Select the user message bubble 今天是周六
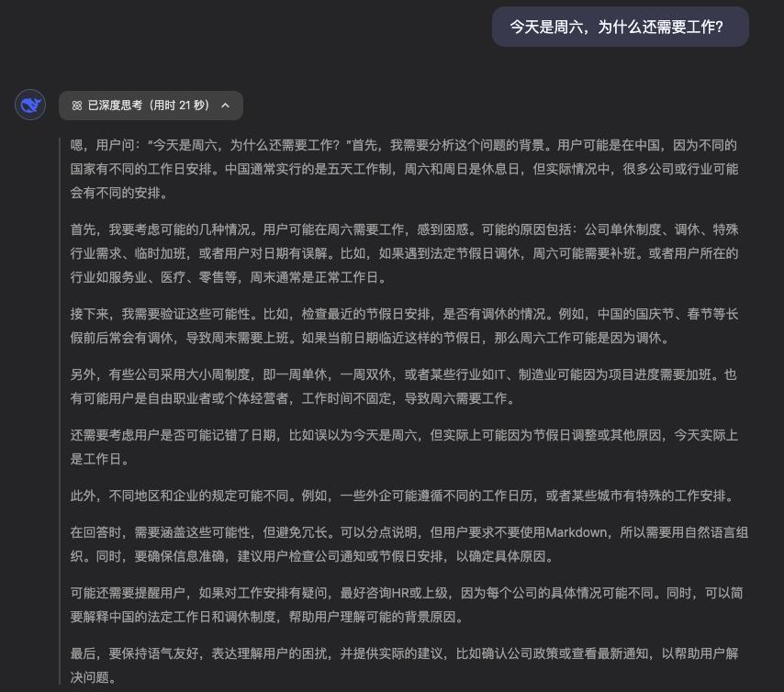Viewport: 784px width, 692px height. click(621, 26)
